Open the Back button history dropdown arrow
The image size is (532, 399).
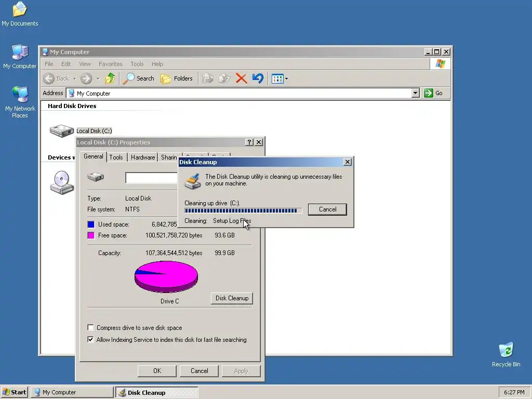74,79
